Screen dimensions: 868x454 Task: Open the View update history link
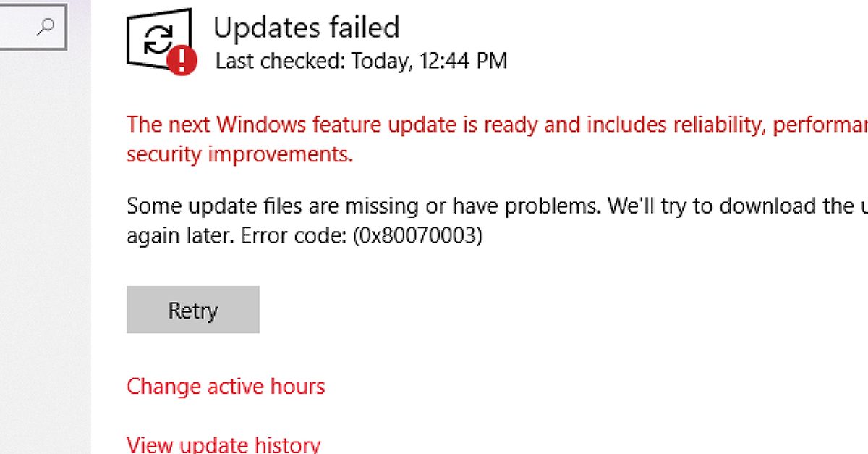tap(223, 444)
